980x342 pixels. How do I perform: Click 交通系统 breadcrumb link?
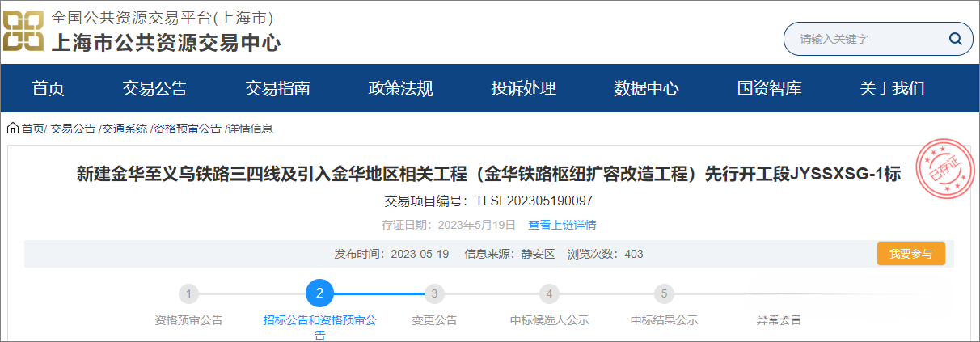125,129
